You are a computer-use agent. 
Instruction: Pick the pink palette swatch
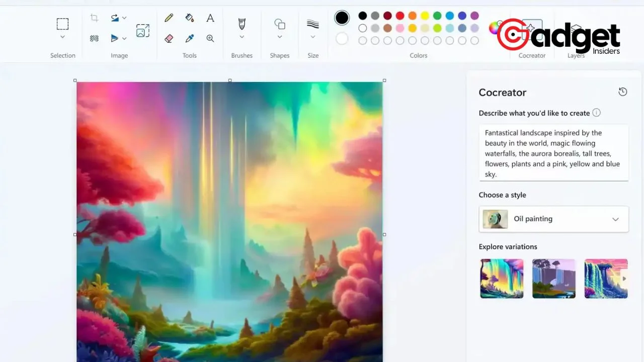400,28
